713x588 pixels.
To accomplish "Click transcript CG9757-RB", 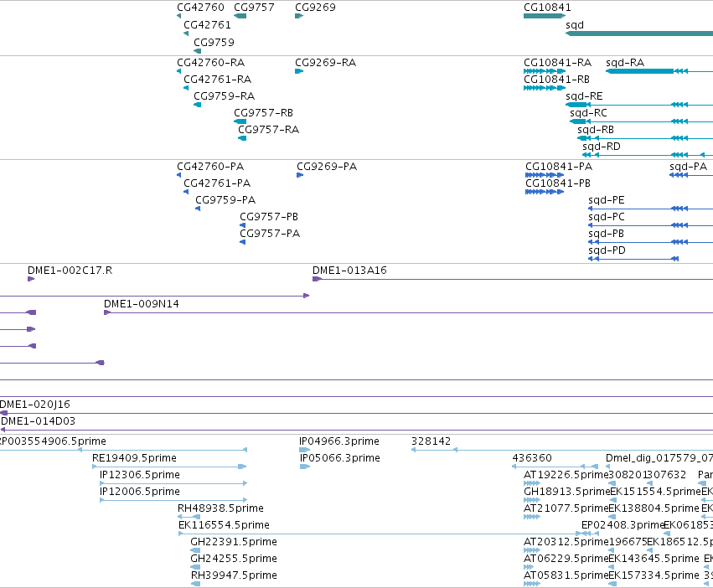I will tap(263, 112).
